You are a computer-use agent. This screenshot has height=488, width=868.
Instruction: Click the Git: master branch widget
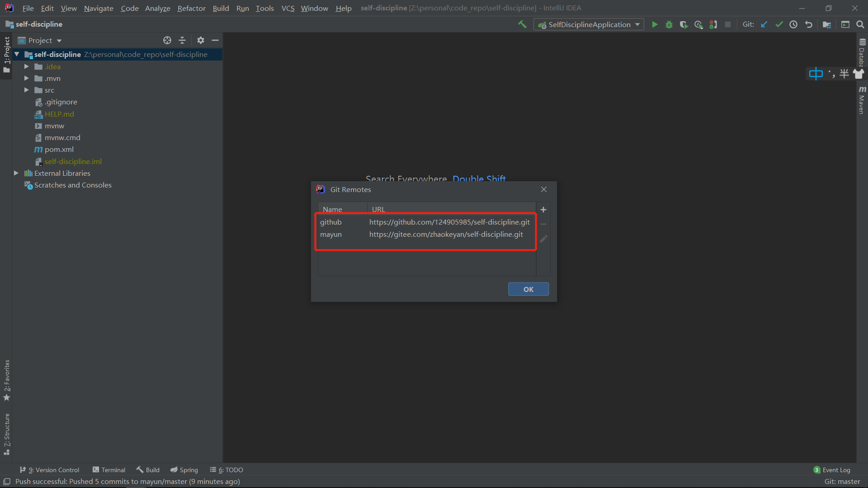click(x=842, y=482)
